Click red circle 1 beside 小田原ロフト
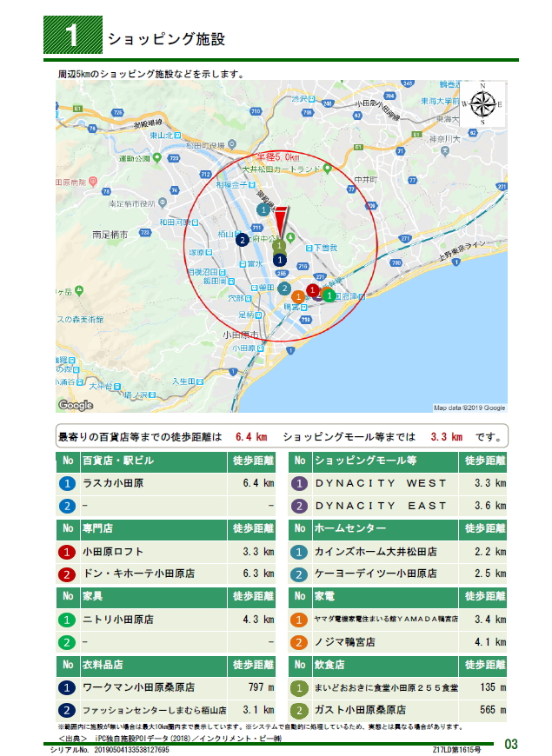Screen dimensions: 552x756 click(x=67, y=552)
